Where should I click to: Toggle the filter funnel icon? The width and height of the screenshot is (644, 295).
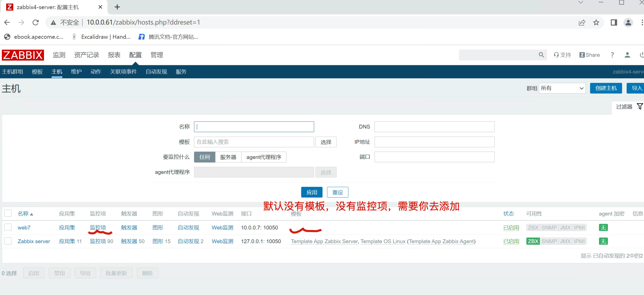640,106
